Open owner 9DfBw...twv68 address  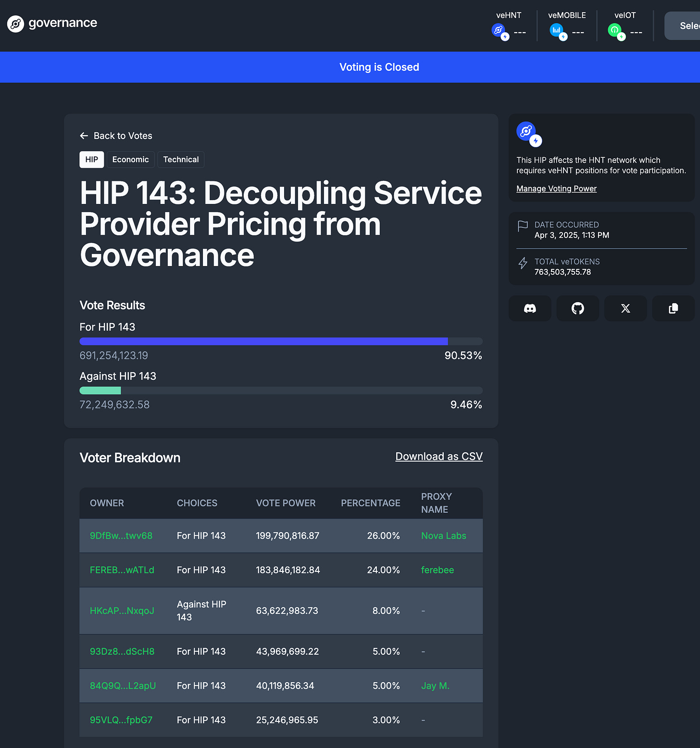[121, 536]
